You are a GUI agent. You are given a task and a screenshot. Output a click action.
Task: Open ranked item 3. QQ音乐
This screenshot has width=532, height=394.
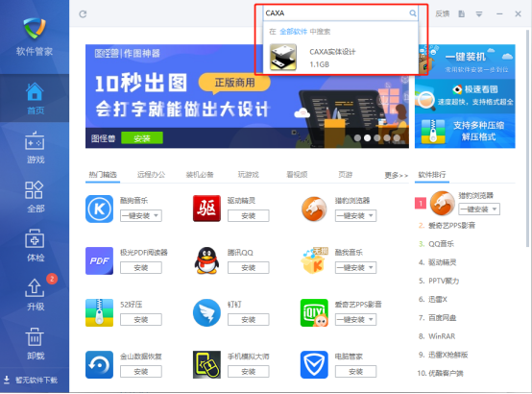[436, 244]
